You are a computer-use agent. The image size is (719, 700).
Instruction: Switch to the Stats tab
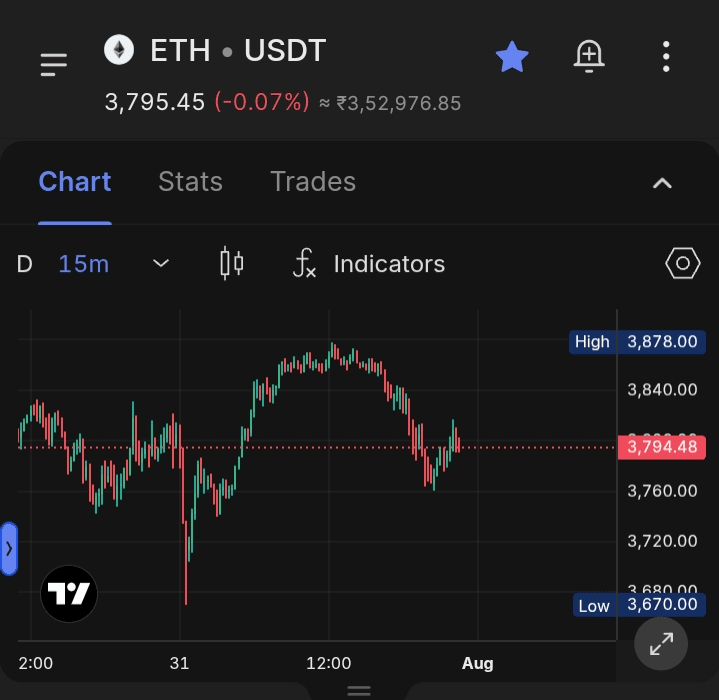(x=190, y=182)
